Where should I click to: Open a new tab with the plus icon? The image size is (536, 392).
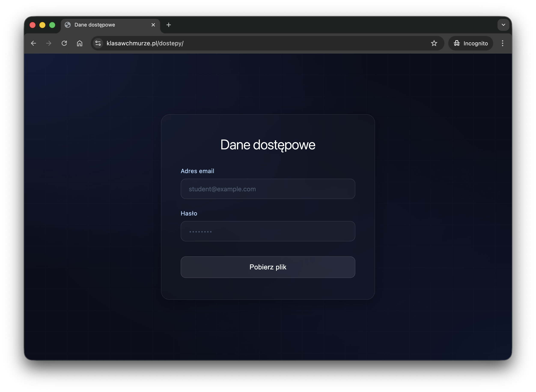(x=168, y=25)
